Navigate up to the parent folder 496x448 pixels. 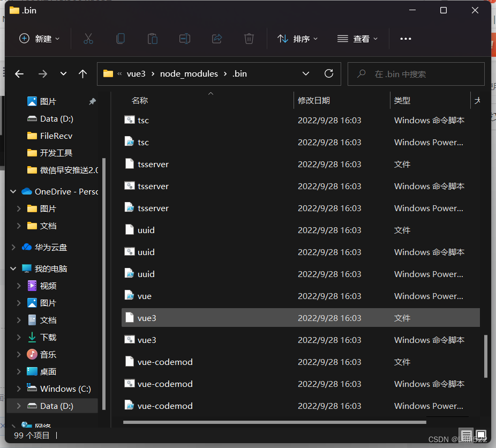(83, 74)
